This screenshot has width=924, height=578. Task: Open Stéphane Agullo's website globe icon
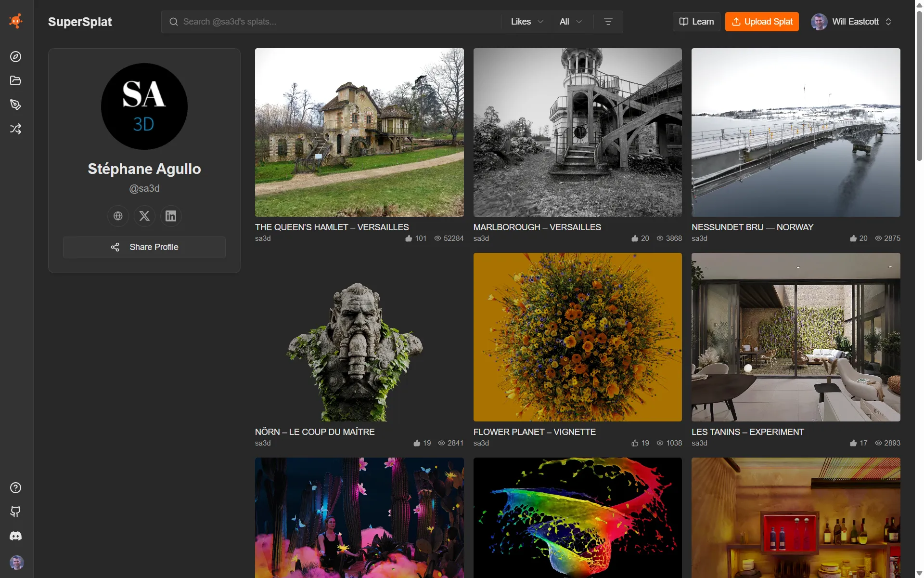pos(118,216)
